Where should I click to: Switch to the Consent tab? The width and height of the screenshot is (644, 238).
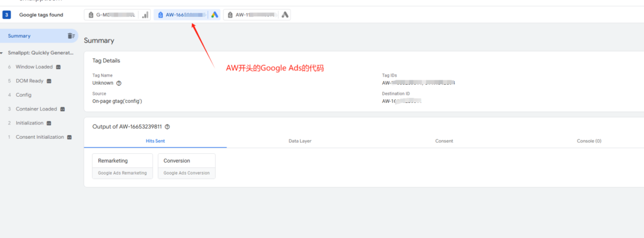pyautogui.click(x=444, y=141)
